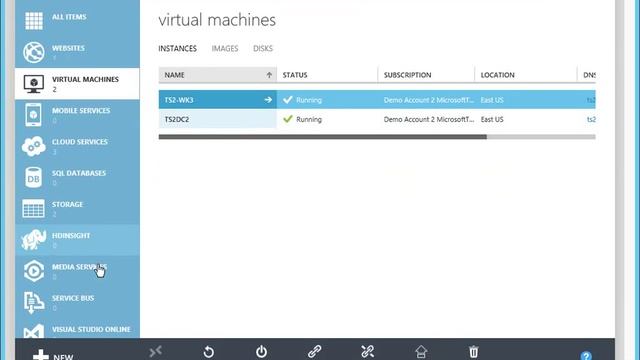Select the Virtual Machines monitor icon
This screenshot has width=640, height=360.
[x=33, y=84]
